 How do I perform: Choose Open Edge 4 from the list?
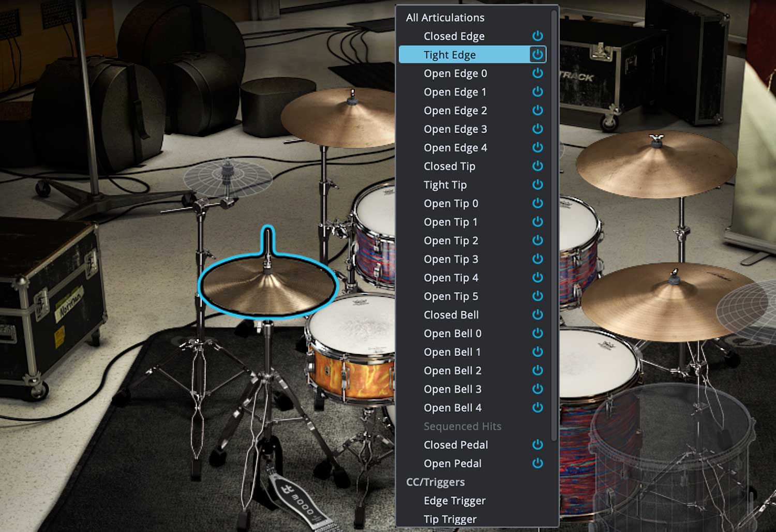455,148
